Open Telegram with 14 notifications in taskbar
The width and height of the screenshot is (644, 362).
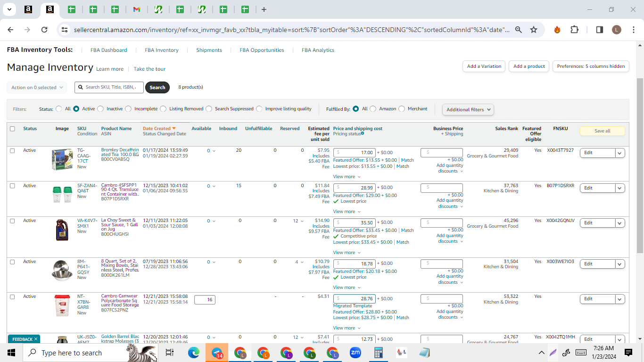coord(217,353)
